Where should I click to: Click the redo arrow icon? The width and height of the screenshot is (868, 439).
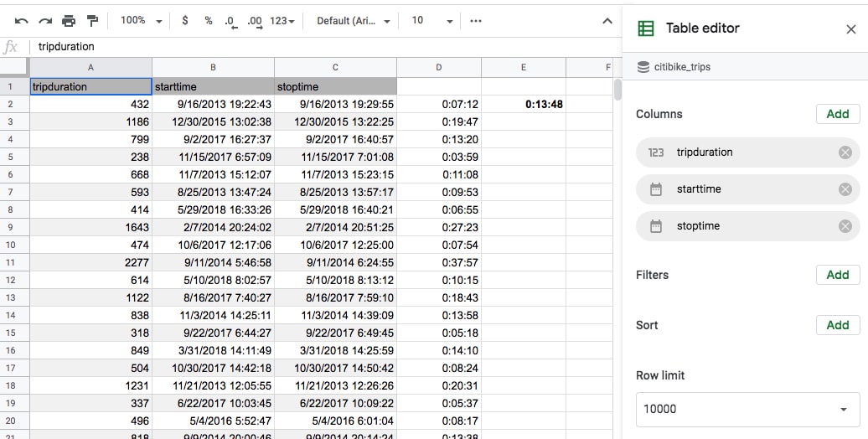[x=45, y=21]
